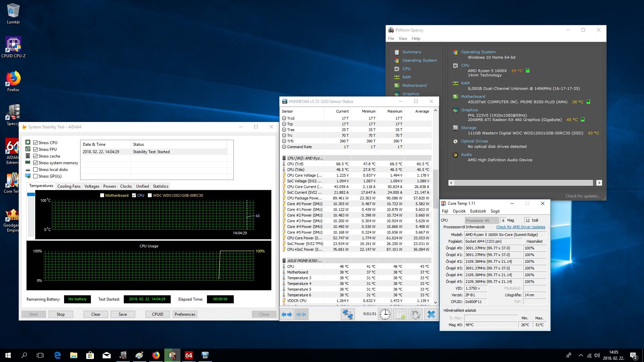Image resolution: width=644 pixels, height=362 pixels.
Task: Collapse columns with HWiNFO inward arrows button
Action: click(x=301, y=314)
